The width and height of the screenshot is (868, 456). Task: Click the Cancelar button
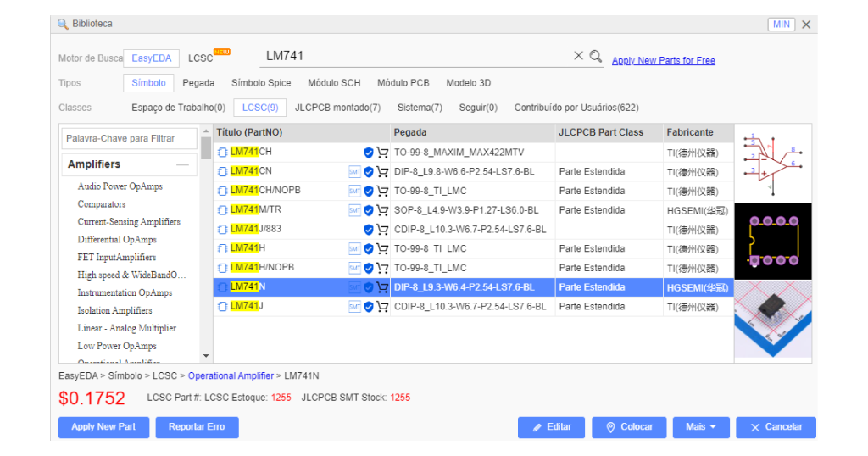tap(776, 427)
